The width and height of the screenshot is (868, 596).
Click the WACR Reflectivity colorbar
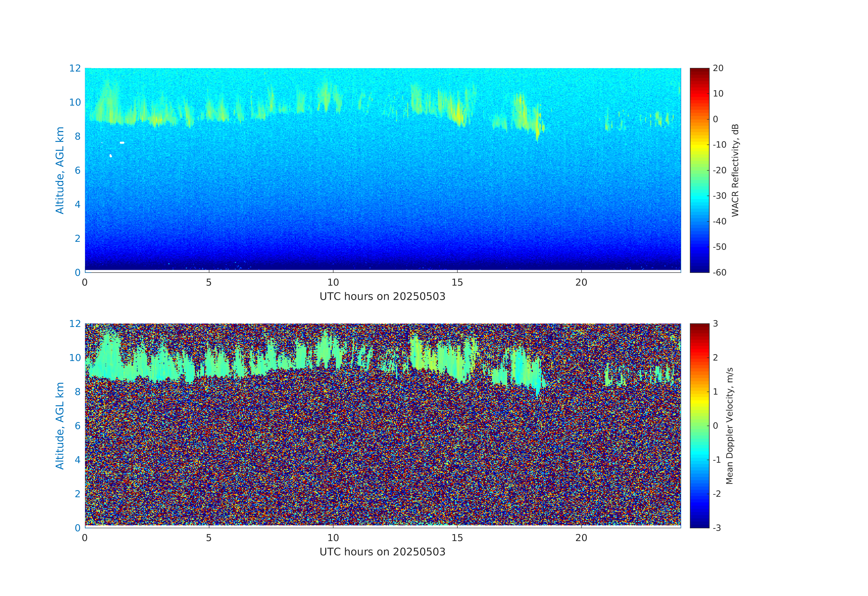(699, 170)
